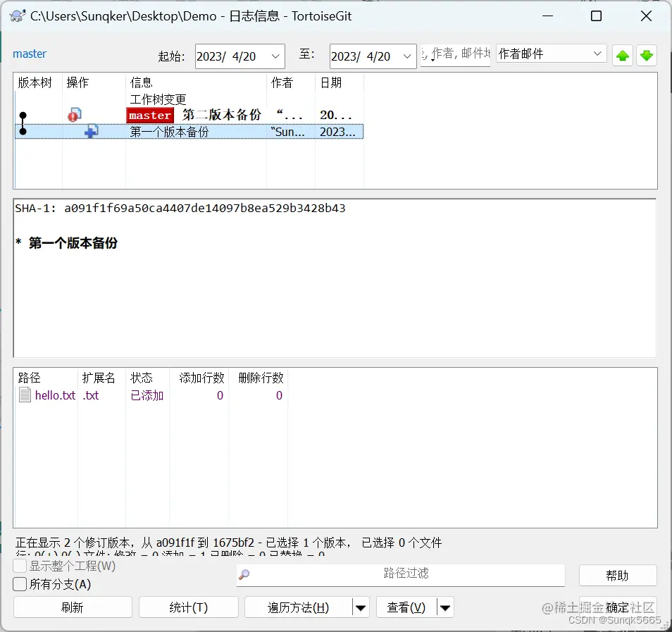672x632 pixels.
Task: Click the magnifier icon in the path filter
Action: 243,575
